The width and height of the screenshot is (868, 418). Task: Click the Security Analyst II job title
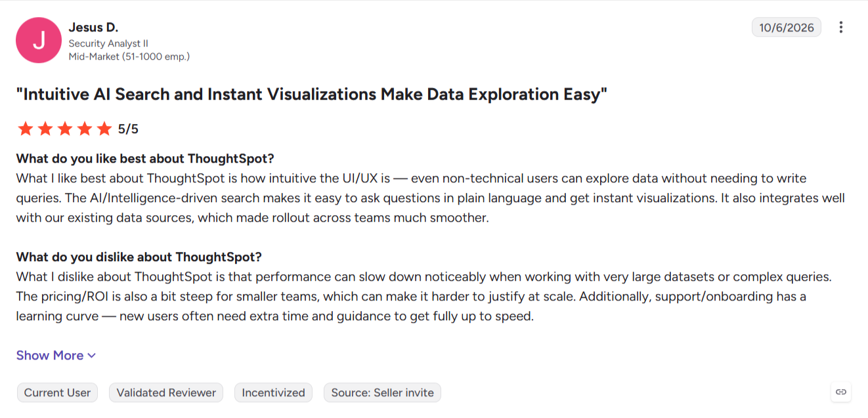click(x=108, y=43)
